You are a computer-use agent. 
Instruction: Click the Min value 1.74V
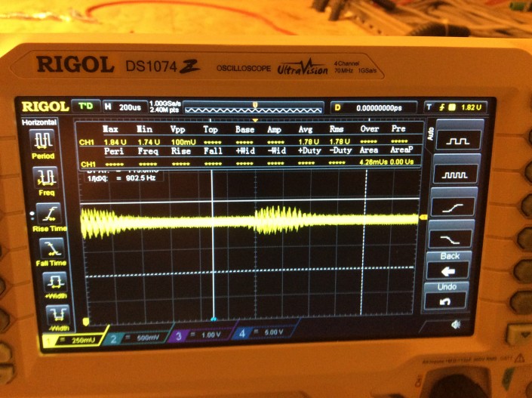pyautogui.click(x=149, y=142)
